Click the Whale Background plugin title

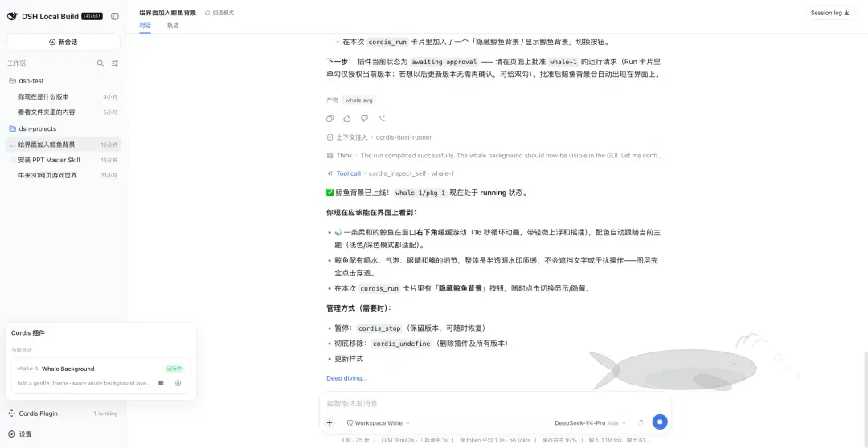[x=68, y=369]
